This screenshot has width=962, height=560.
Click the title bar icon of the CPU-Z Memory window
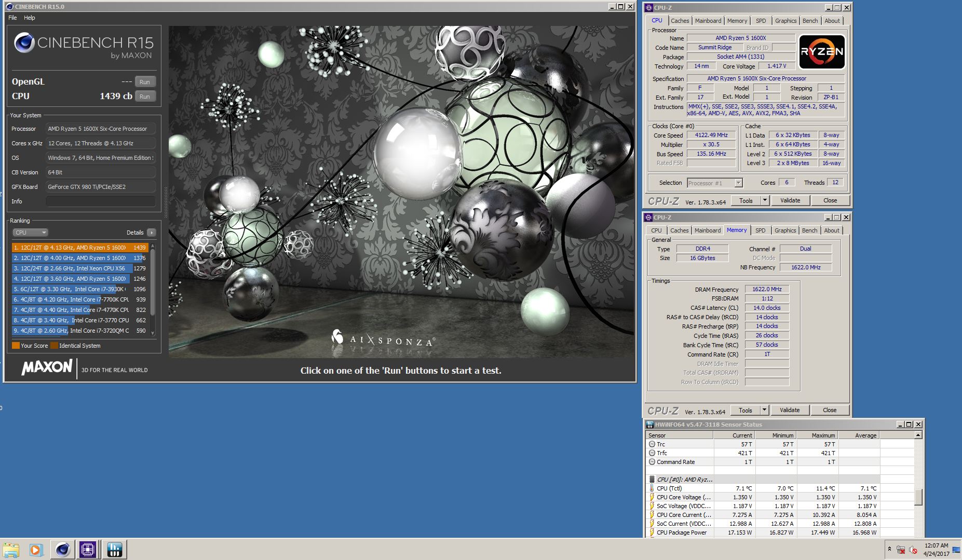tap(649, 217)
